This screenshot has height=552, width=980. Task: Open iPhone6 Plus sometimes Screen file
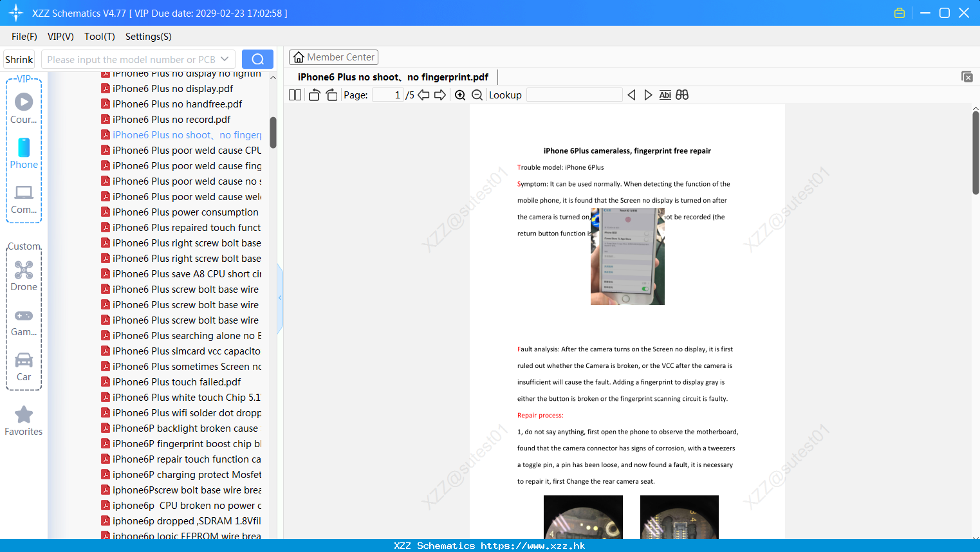tap(187, 367)
